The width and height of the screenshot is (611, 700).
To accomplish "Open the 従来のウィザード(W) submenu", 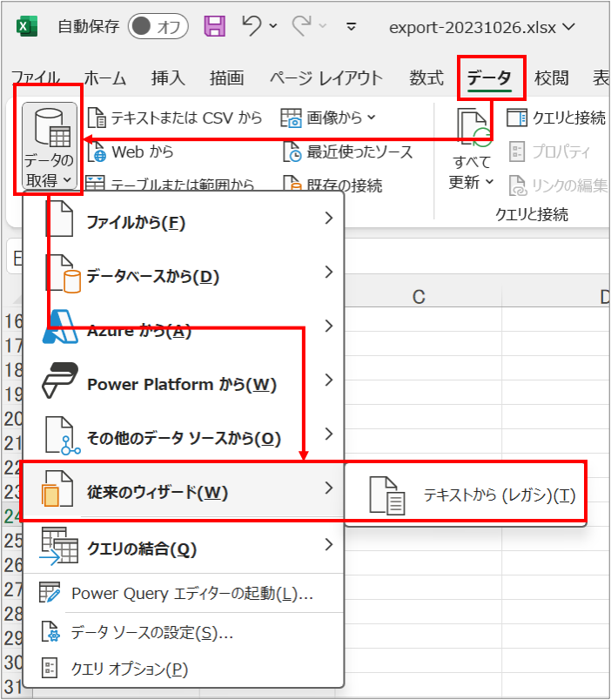I will (x=184, y=491).
